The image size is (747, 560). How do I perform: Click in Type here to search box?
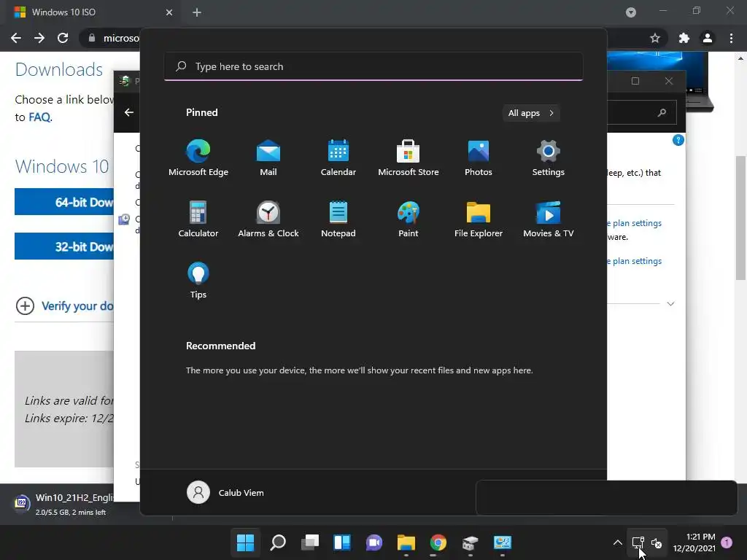(x=373, y=66)
